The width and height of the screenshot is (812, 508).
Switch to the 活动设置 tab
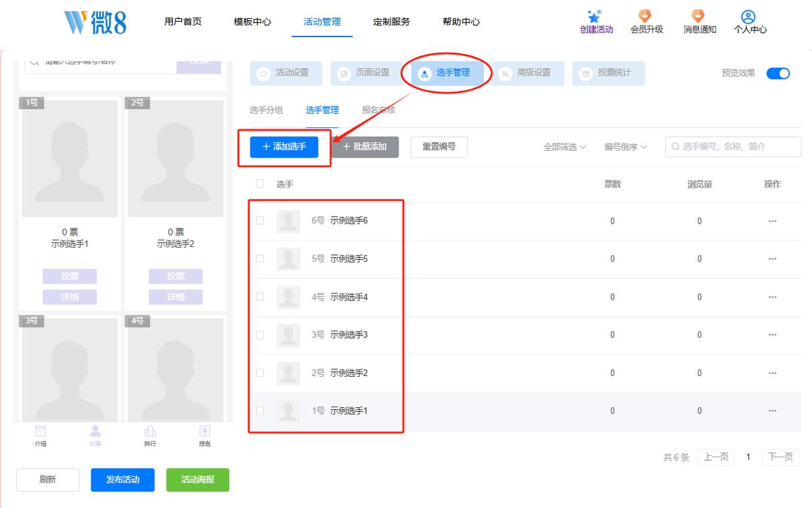click(x=286, y=73)
